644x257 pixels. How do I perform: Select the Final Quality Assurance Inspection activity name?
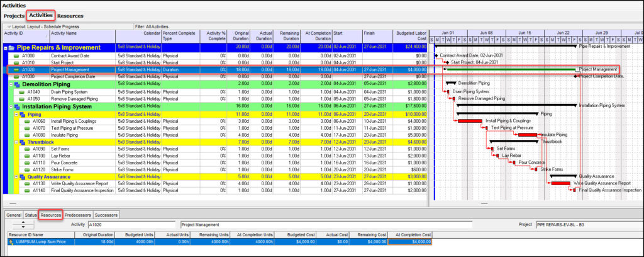82,191
